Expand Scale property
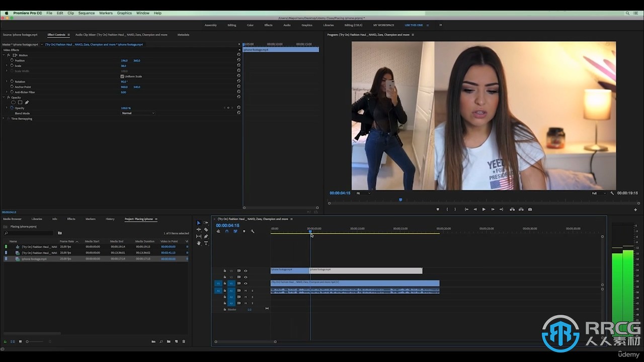The image size is (644, 362). point(7,66)
